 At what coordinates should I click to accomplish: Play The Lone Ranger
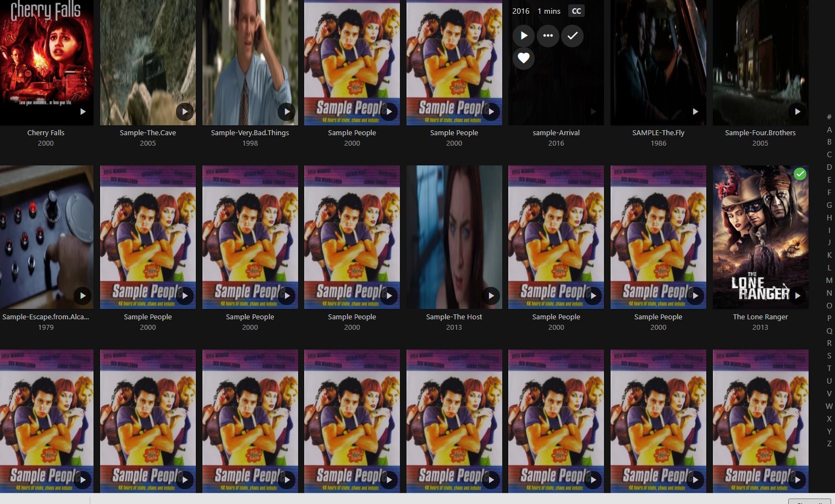click(797, 295)
